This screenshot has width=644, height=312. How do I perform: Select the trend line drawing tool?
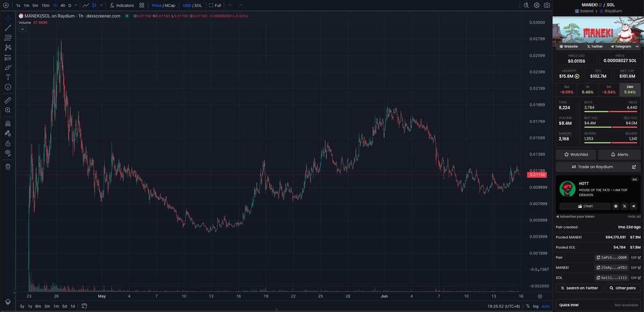(8, 28)
